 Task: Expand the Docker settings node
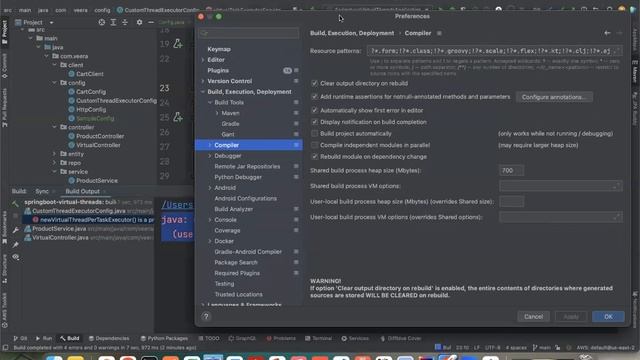click(x=210, y=241)
